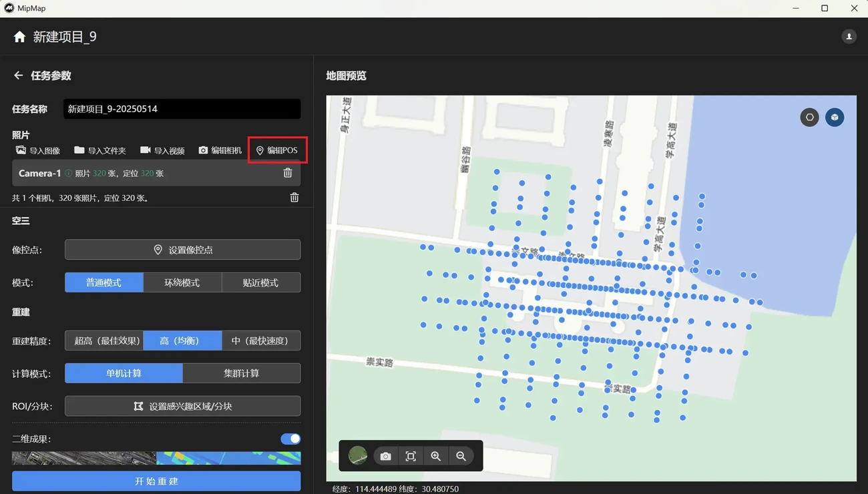868x494 pixels.
Task: Switch computing mode to 集群计算
Action: [x=241, y=373]
